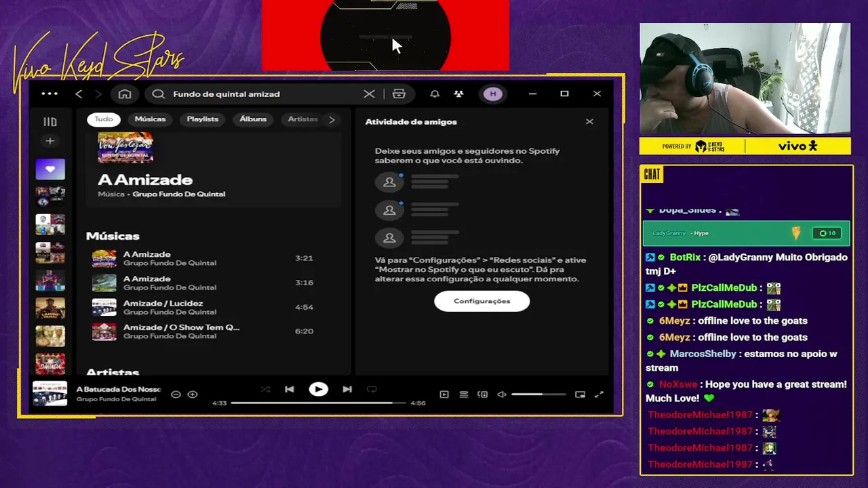
Task: Open the Danada playlist thumbnail in sidebar
Action: [x=50, y=363]
